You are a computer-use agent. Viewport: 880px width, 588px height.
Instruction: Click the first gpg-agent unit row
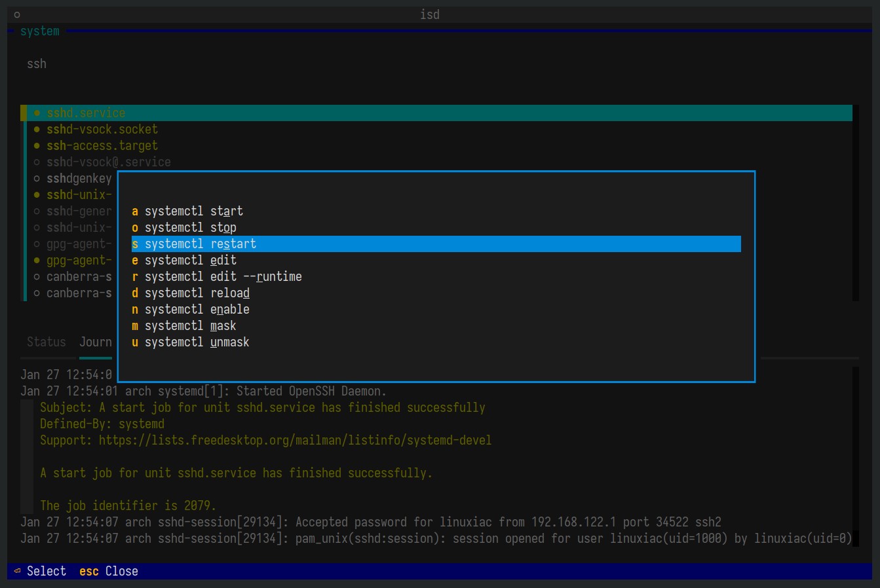coord(73,244)
